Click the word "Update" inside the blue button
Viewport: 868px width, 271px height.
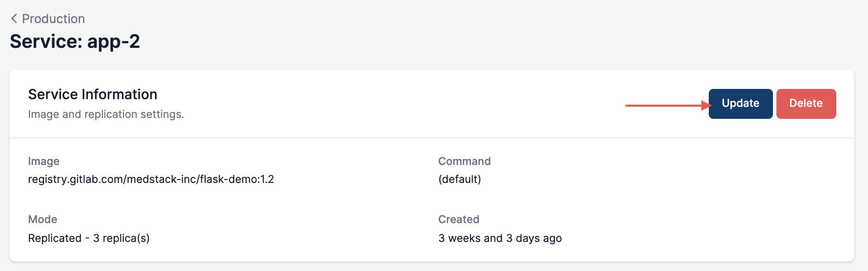point(740,103)
